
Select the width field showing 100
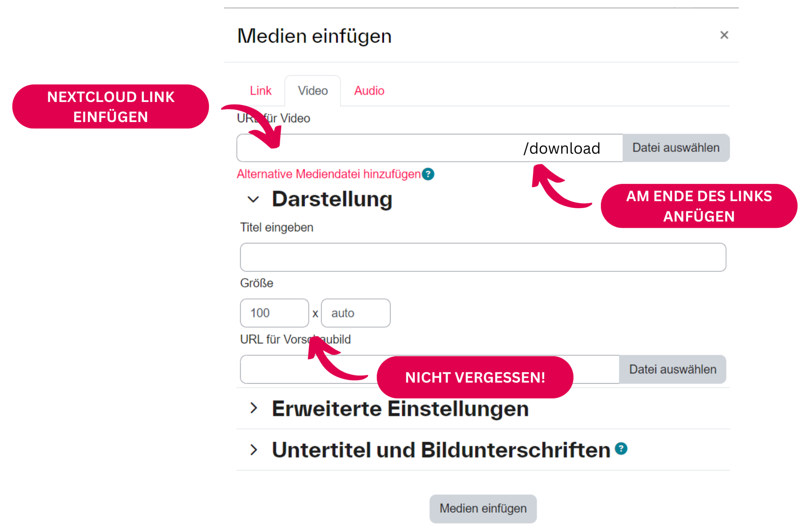274,312
